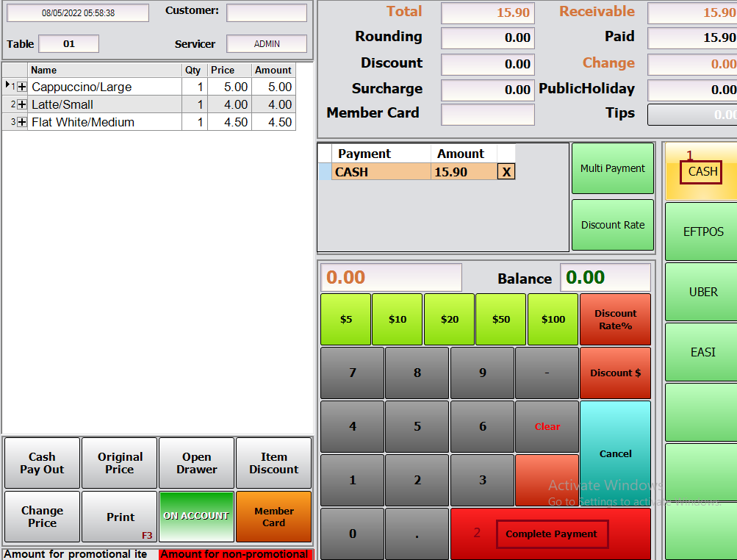Click keypad digit 2

pos(417,480)
